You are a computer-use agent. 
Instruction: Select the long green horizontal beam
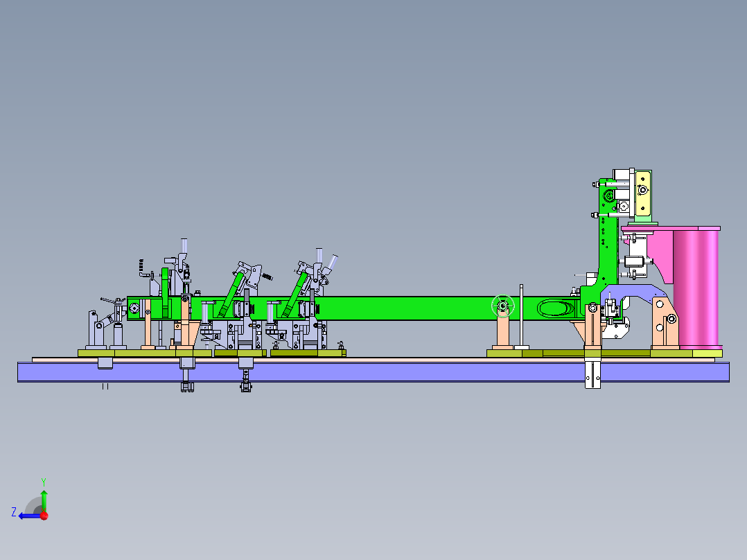point(405,308)
